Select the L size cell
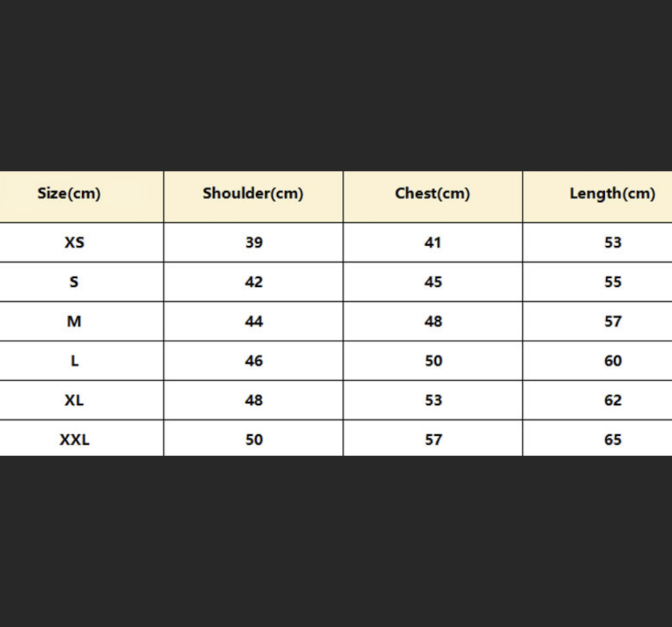Image resolution: width=672 pixels, height=627 pixels. (x=74, y=361)
